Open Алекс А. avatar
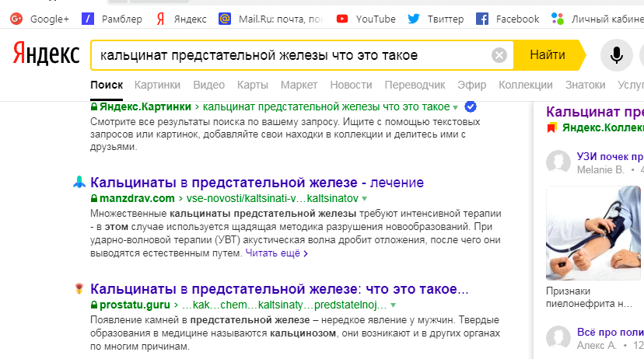The width and height of the screenshot is (644, 359). pyautogui.click(x=558, y=338)
